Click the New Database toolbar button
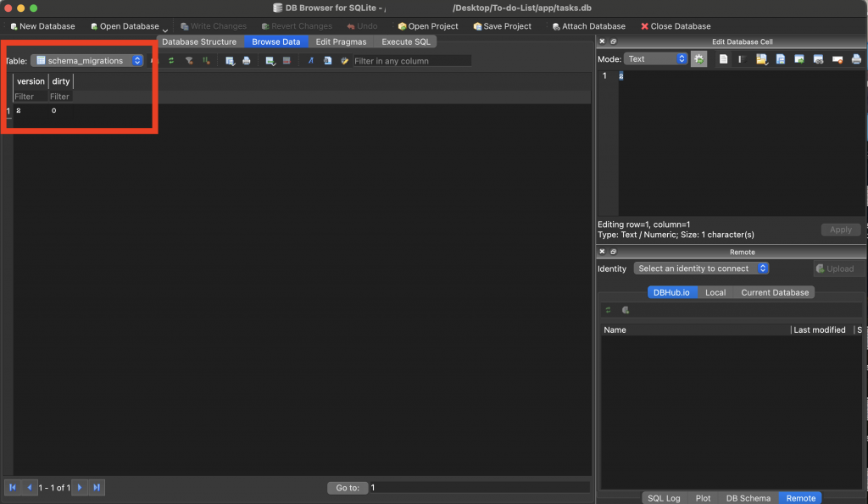The width and height of the screenshot is (868, 504). tap(42, 26)
